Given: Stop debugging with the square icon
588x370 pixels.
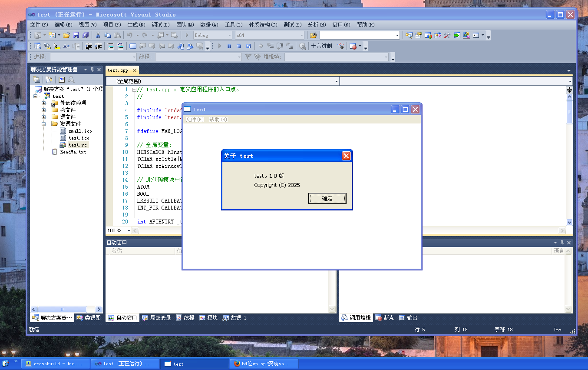Looking at the screenshot, I should pyautogui.click(x=239, y=46).
